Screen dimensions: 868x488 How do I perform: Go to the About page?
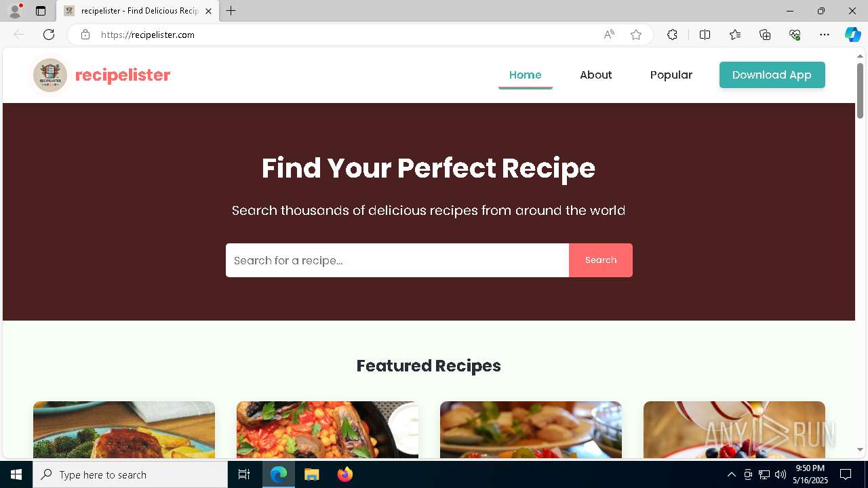coord(596,75)
